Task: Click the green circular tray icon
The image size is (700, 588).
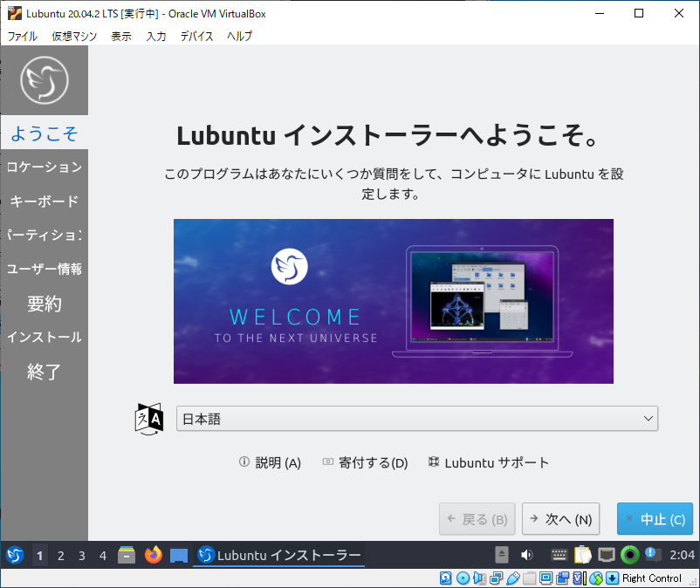Action: click(x=630, y=555)
